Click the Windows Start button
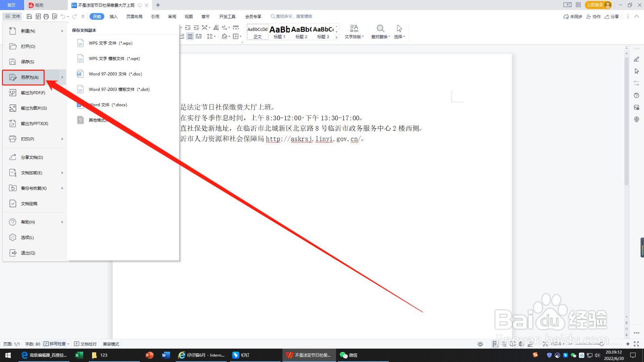644x362 pixels. [8, 355]
